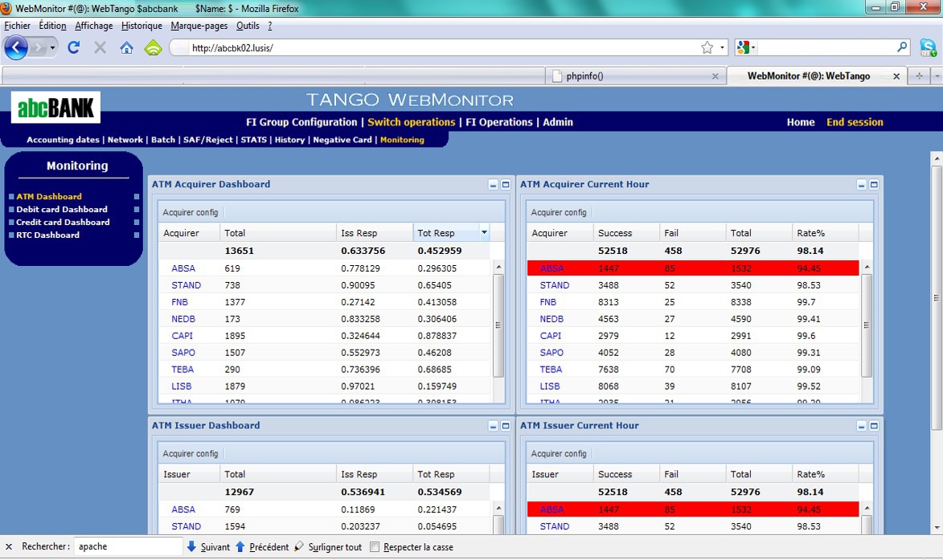Open the Tot Resp column dropdown arrow
Image resolution: width=943 pixels, height=560 pixels.
pyautogui.click(x=484, y=233)
